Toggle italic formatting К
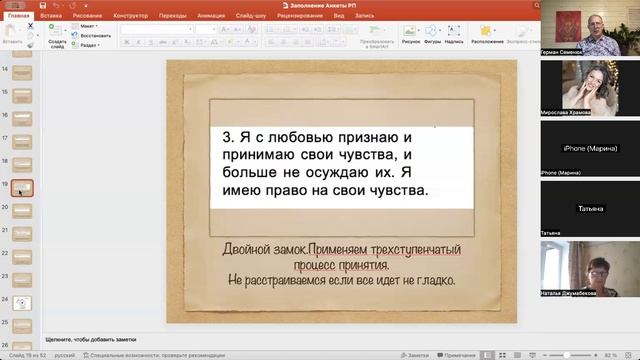This screenshot has width=640, height=360. (139, 42)
